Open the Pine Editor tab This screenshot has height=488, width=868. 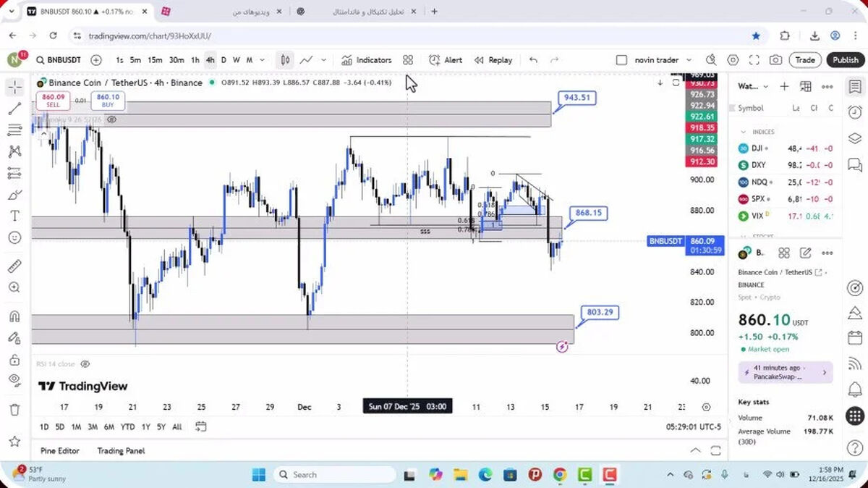pyautogui.click(x=60, y=450)
